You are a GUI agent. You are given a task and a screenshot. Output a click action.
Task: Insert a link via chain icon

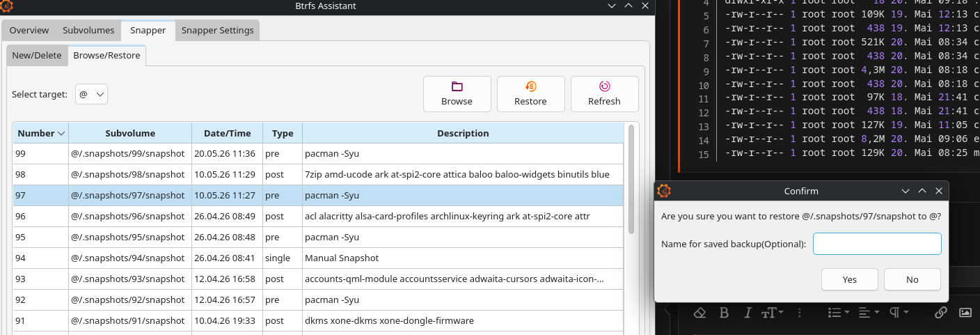point(941,313)
